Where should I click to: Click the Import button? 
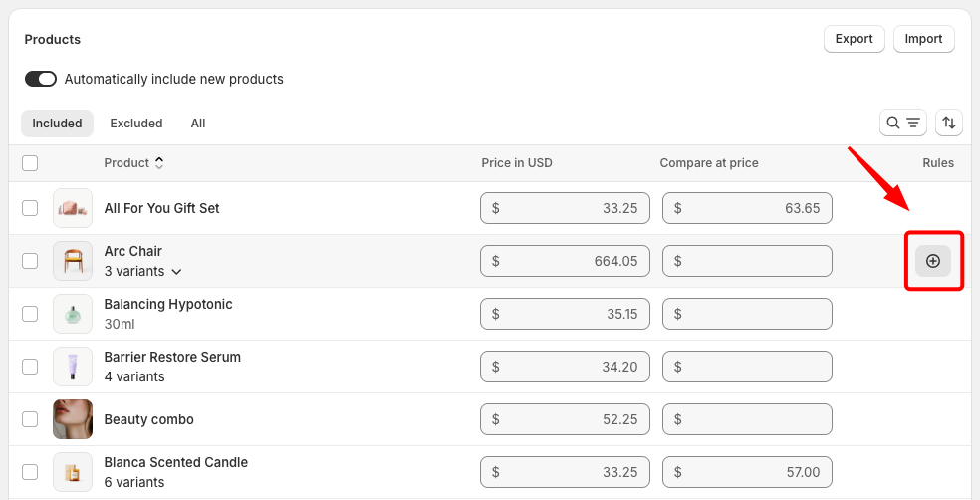[924, 39]
